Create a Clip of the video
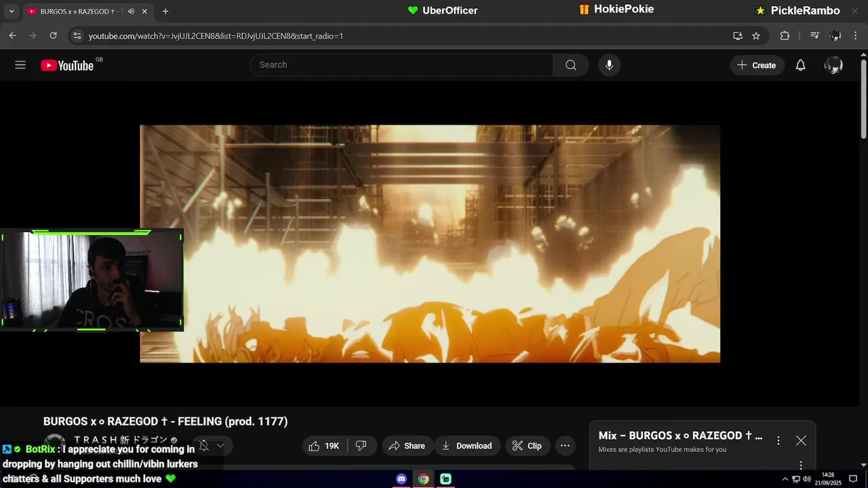Screen dimensions: 868x488 click(x=527, y=446)
